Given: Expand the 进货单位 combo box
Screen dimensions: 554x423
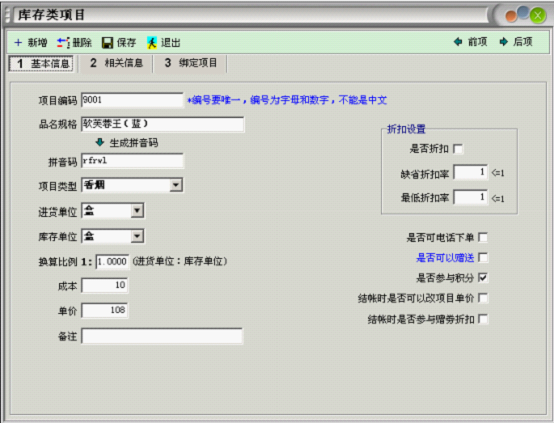Looking at the screenshot, I should [137, 211].
